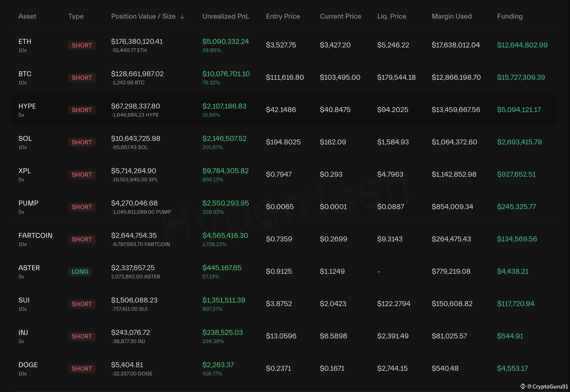Click the Binance logo in the watermark
Image resolution: width=570 pixels, height=392 pixels.
click(x=523, y=386)
